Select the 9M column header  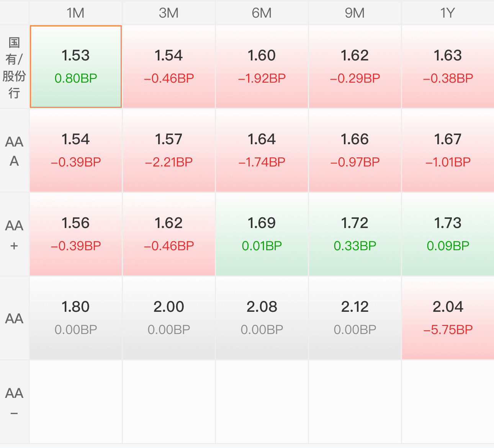[x=355, y=13]
